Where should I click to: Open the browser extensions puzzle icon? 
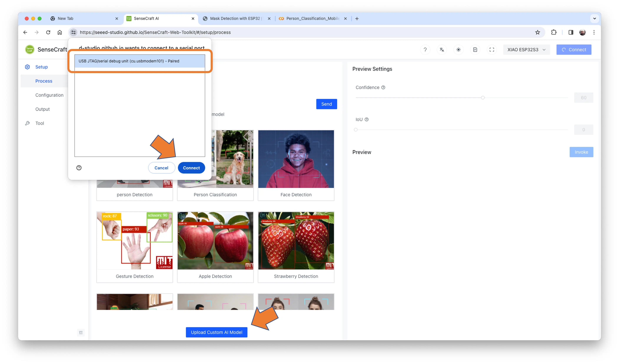[x=554, y=32]
